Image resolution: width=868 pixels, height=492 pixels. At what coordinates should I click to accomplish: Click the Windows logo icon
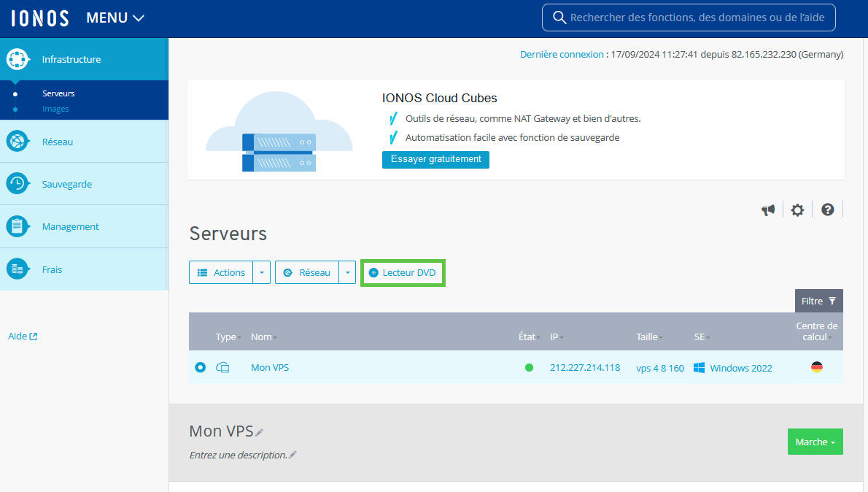(x=700, y=368)
